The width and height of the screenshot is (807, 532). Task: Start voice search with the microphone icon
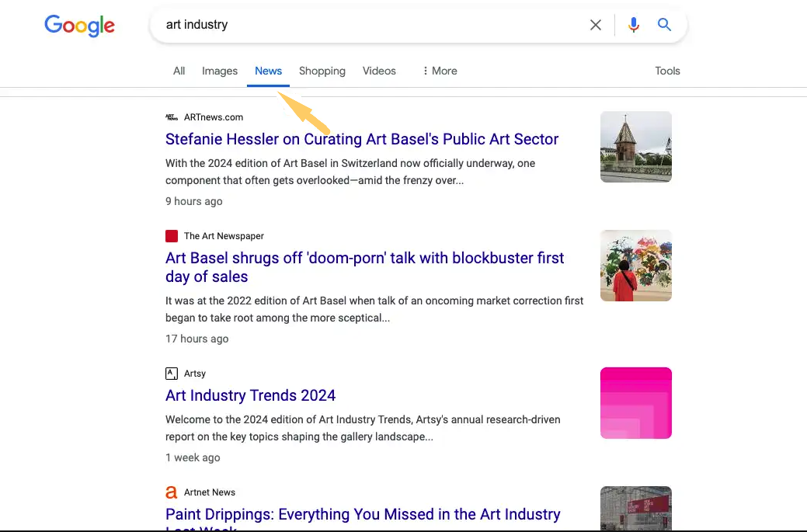click(634, 25)
